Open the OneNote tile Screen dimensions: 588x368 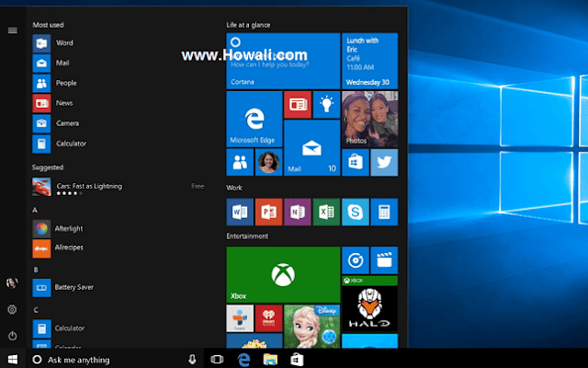click(x=298, y=213)
